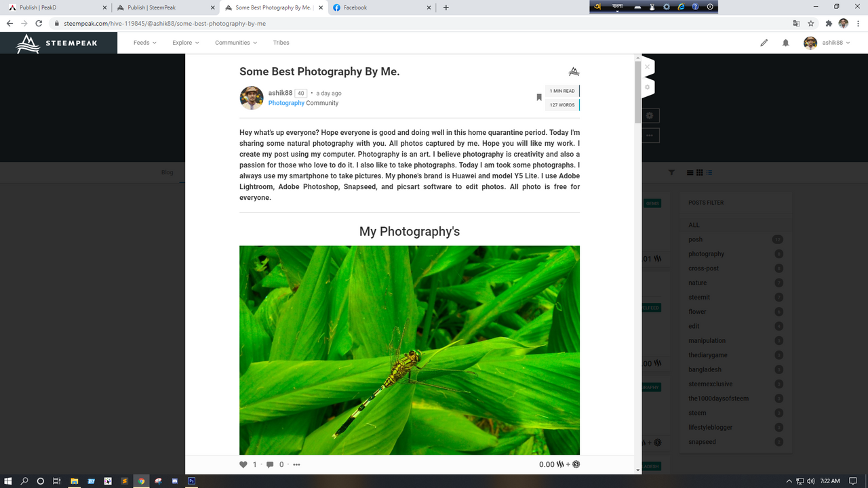Expand the Explore dropdown menu

click(x=185, y=43)
